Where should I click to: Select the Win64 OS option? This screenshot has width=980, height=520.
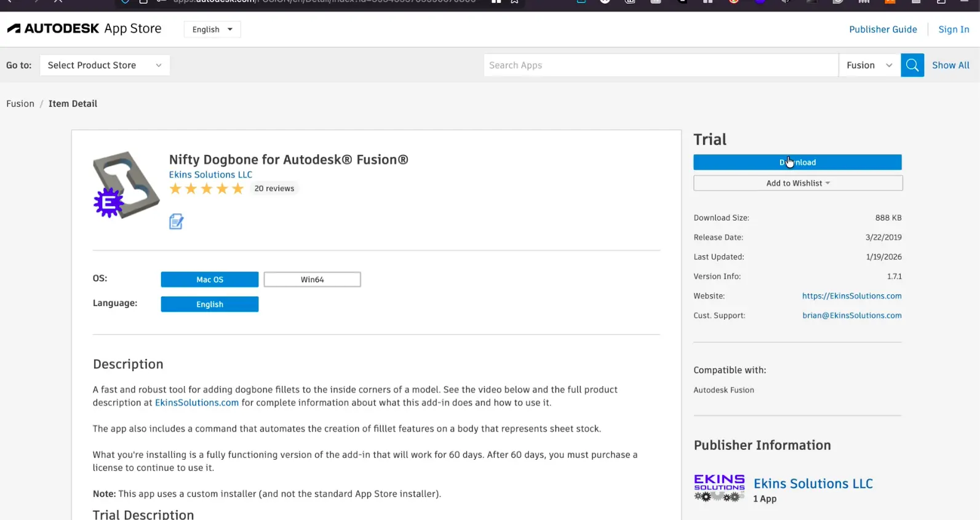pyautogui.click(x=313, y=280)
